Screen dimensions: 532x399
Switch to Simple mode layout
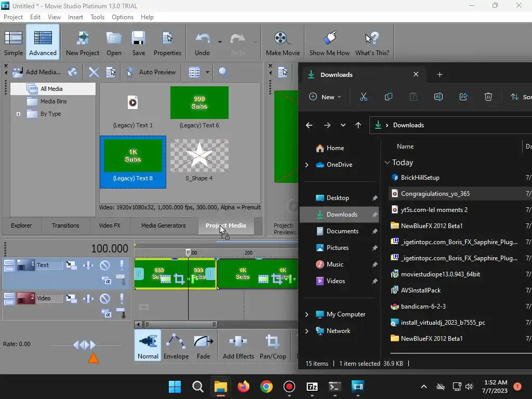(14, 43)
